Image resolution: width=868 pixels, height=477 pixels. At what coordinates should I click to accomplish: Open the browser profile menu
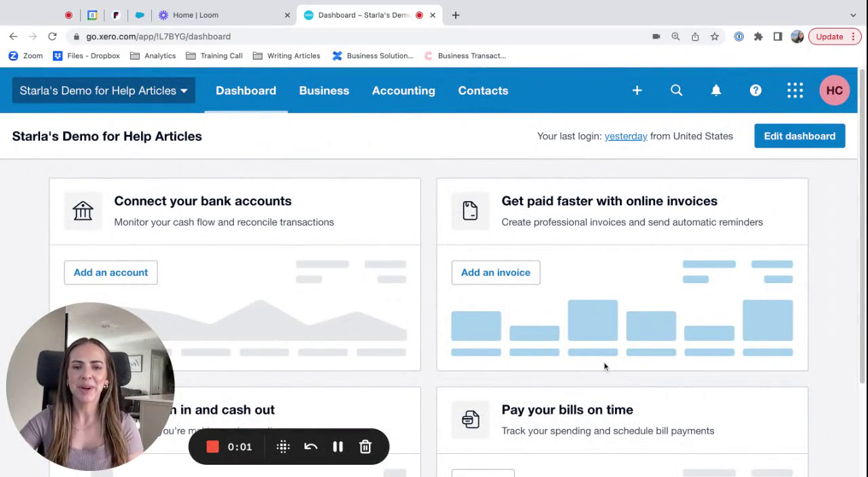797,37
